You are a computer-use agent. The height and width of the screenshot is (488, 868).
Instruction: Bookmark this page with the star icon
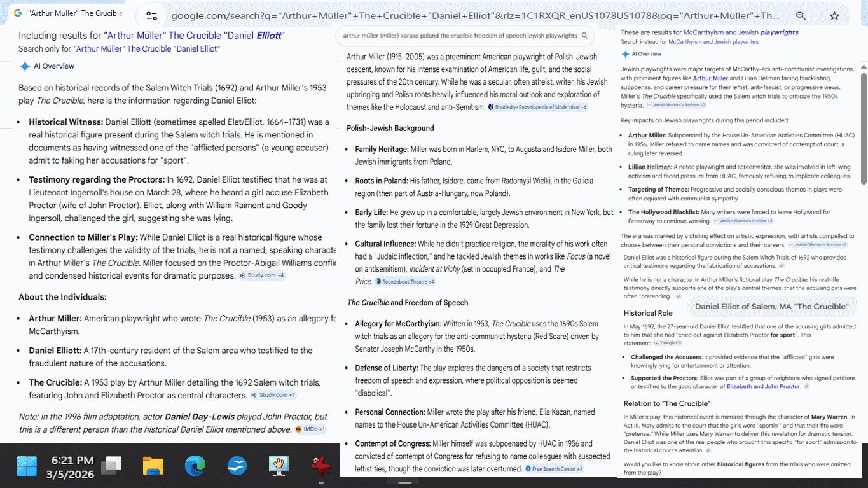(x=834, y=15)
